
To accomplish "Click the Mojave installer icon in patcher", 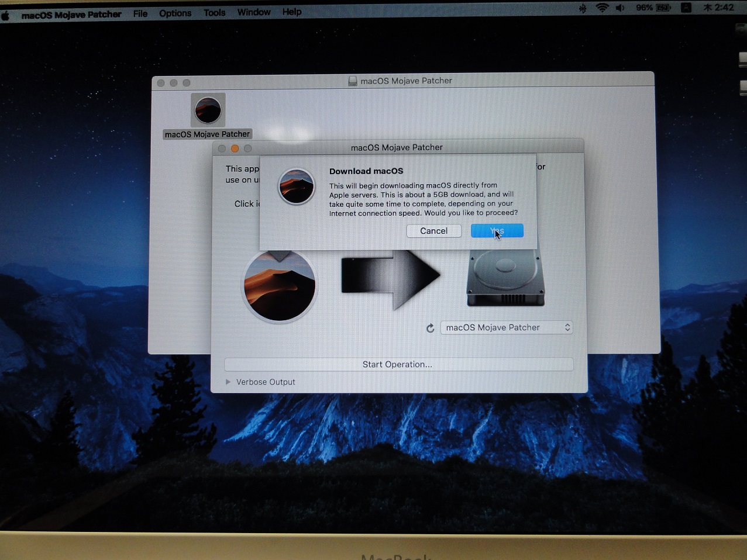I will coord(280,285).
